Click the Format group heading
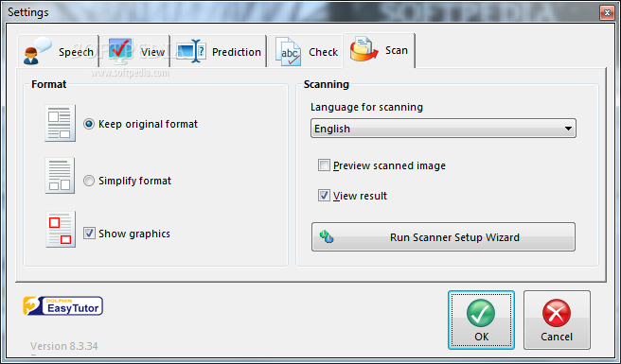Screen dimensions: 621x364 pyautogui.click(x=49, y=84)
